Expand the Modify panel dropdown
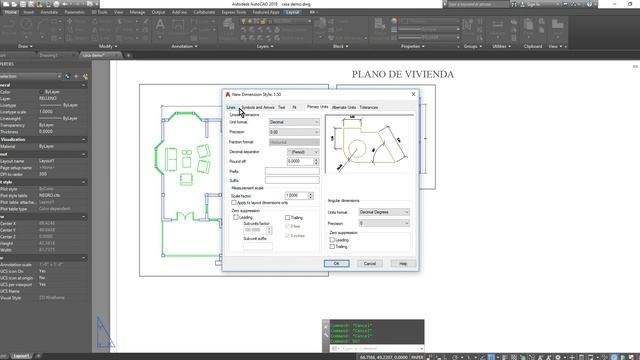The height and width of the screenshot is (360, 640). click(108, 47)
